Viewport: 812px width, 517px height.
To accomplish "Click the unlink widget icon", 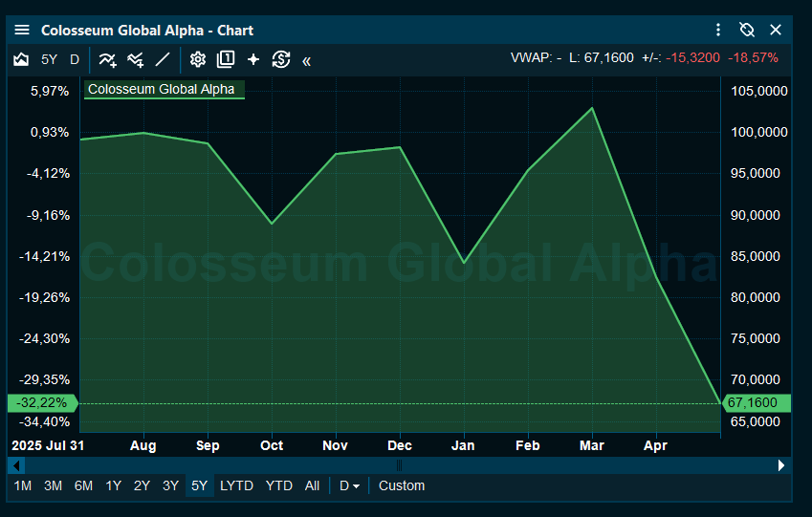I will click(x=747, y=30).
